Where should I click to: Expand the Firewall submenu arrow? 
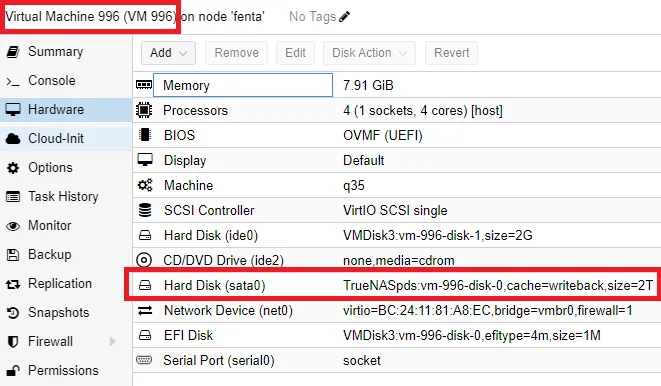(112, 341)
